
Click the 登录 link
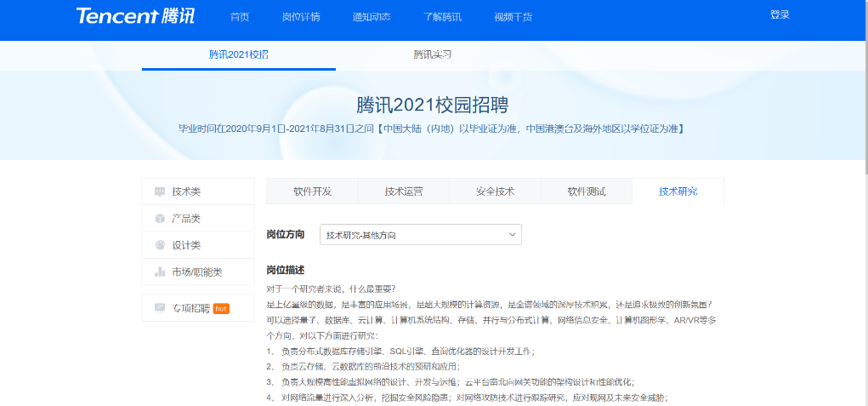(x=780, y=15)
